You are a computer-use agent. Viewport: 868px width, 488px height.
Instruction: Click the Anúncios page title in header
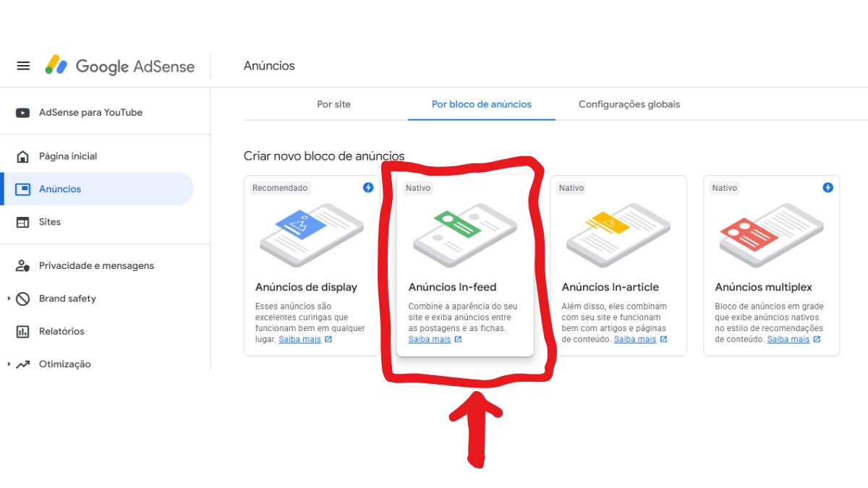click(269, 66)
